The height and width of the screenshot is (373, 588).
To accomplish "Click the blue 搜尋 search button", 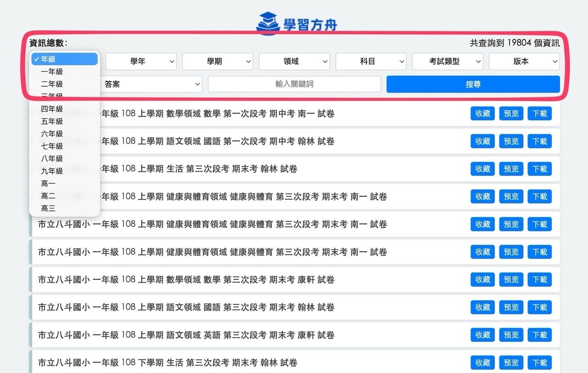I will (473, 84).
